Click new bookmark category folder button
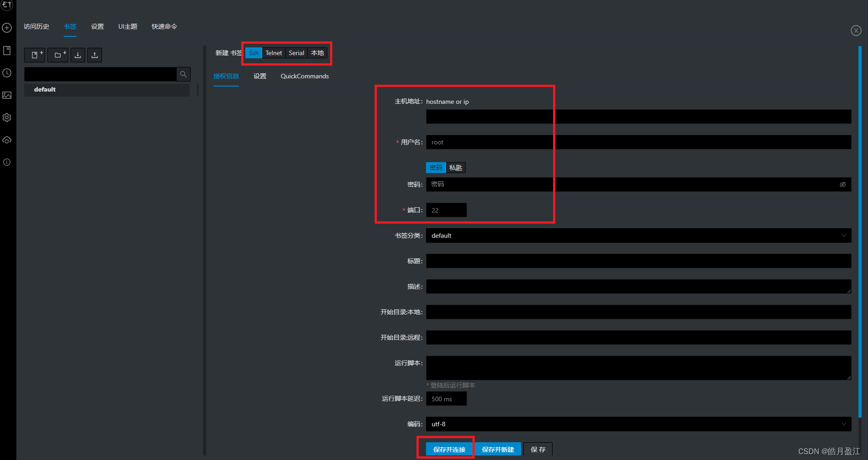The image size is (868, 460). point(58,55)
